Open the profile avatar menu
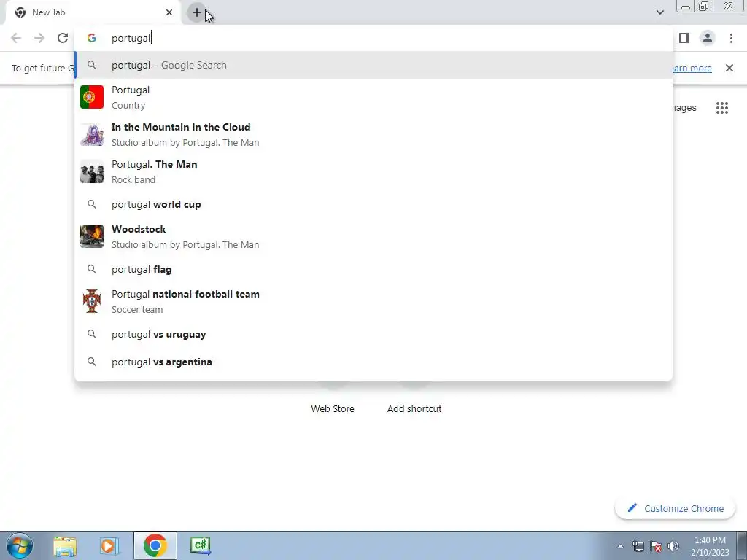The width and height of the screenshot is (747, 560). (x=708, y=38)
